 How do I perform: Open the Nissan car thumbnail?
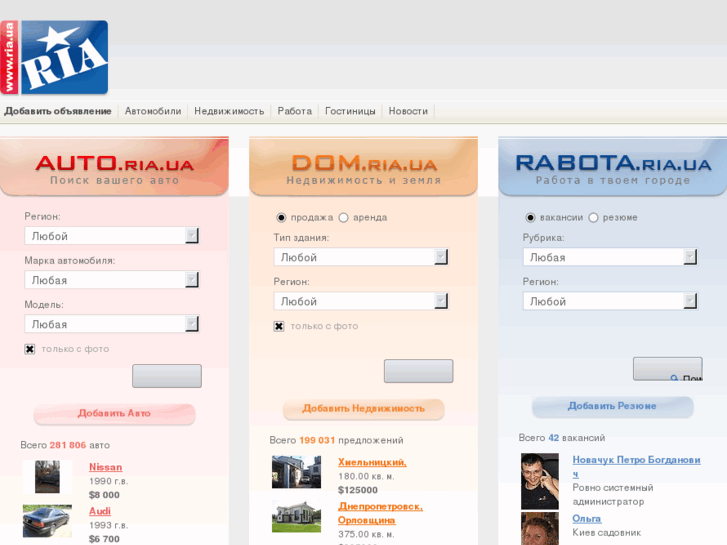(x=47, y=477)
